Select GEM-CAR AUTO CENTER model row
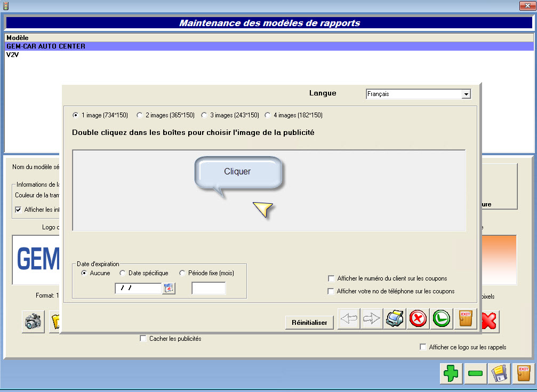 269,46
